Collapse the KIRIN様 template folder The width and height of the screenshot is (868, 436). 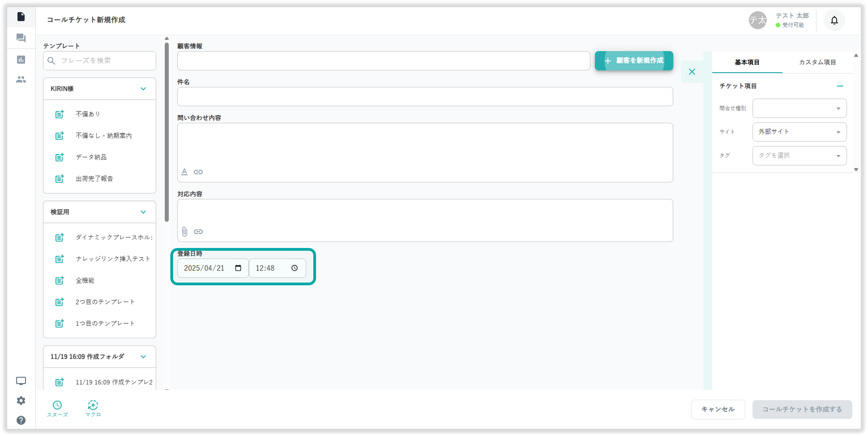coord(143,89)
